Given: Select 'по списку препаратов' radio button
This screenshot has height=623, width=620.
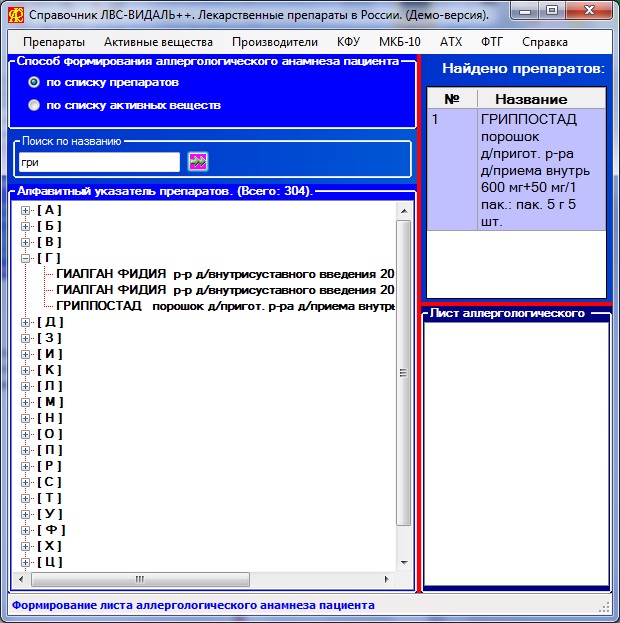Looking at the screenshot, I should [34, 82].
